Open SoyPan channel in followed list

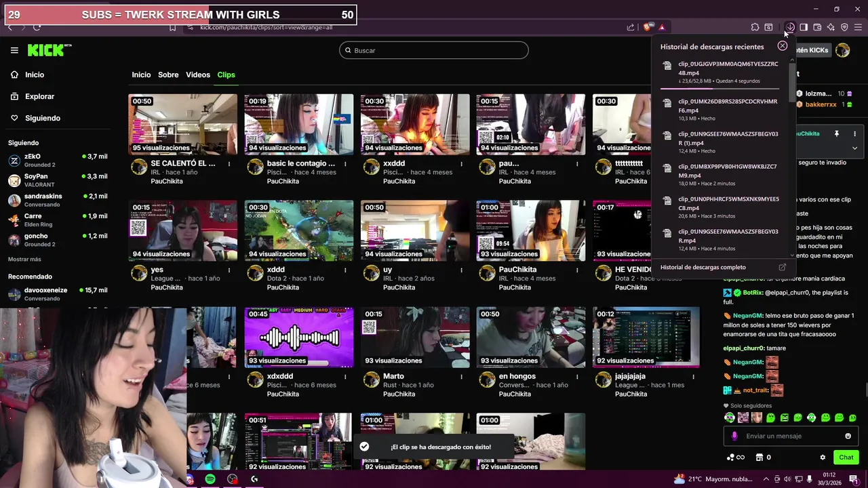pos(58,180)
